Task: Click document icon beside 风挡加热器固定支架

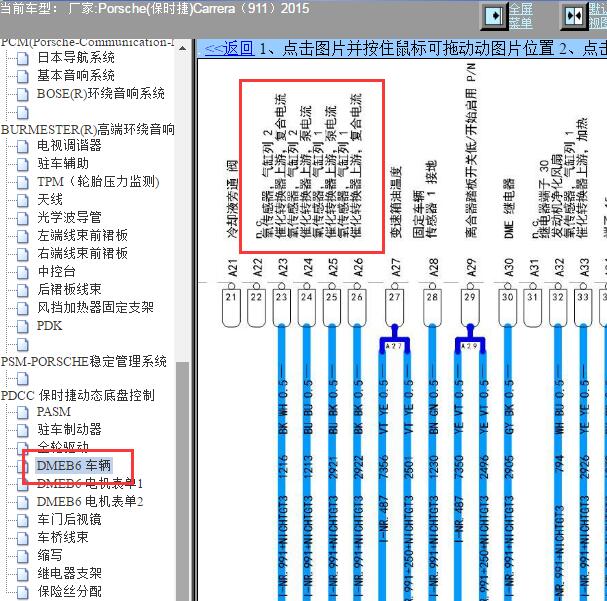Action: click(x=22, y=308)
